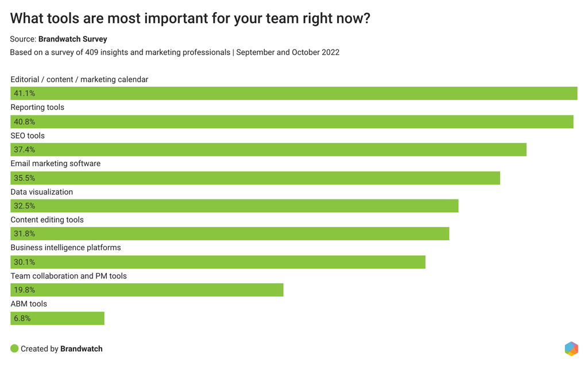
Task: Click the green legend circle
Action: click(x=14, y=348)
